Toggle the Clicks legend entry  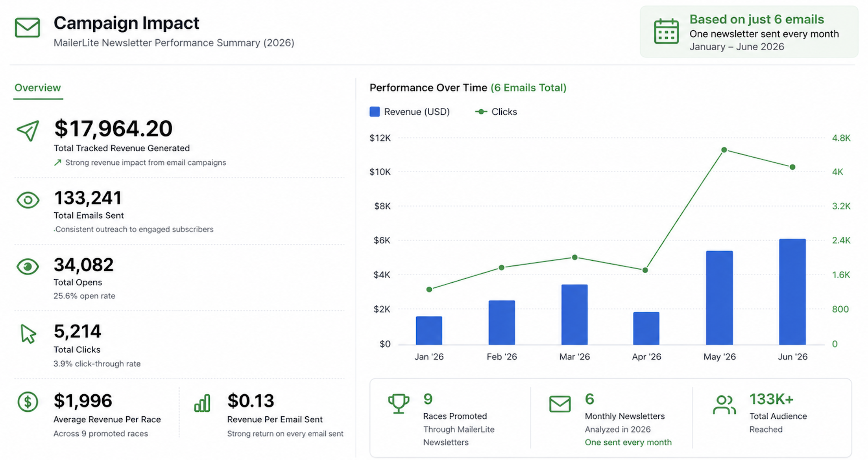[496, 112]
